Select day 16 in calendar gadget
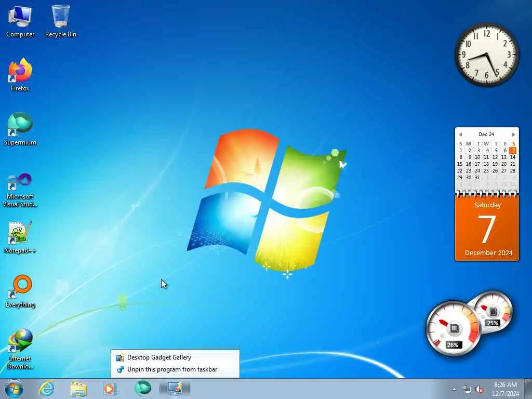The image size is (532, 399). [x=469, y=164]
